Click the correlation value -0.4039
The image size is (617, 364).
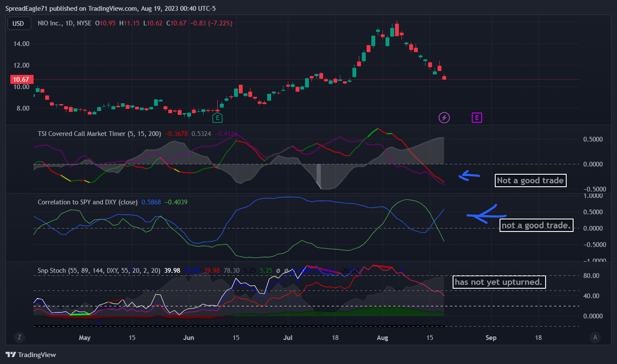(176, 202)
